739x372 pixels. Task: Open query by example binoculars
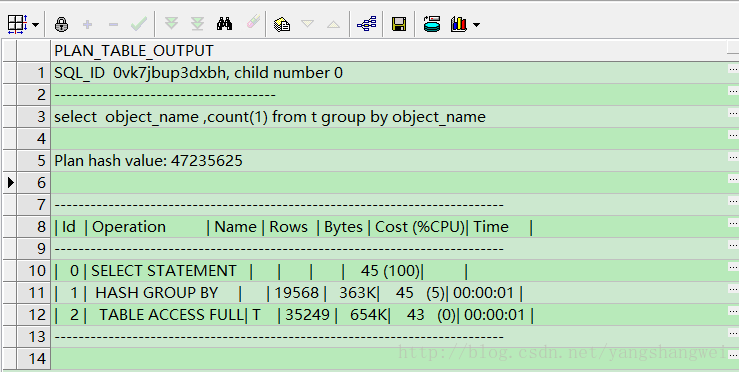(224, 24)
